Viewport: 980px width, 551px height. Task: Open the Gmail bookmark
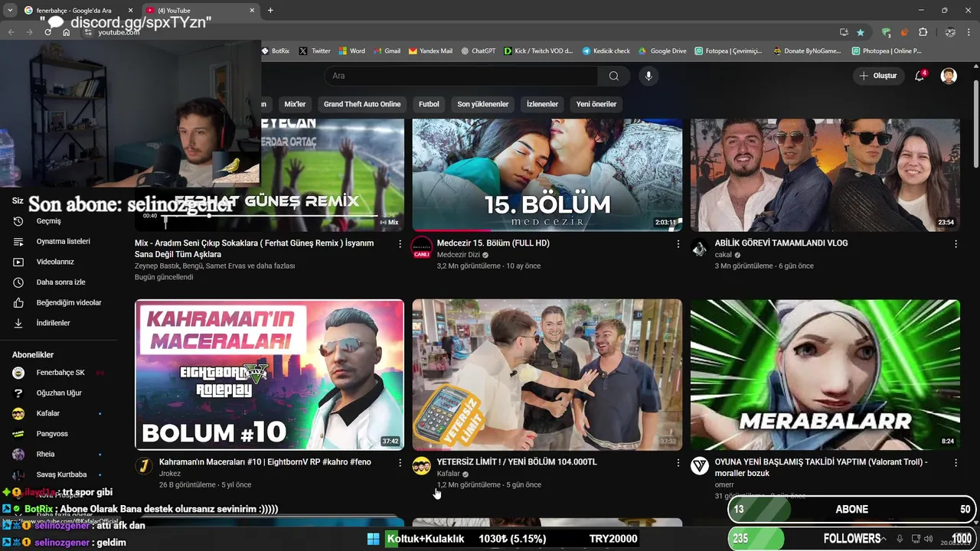tap(387, 51)
